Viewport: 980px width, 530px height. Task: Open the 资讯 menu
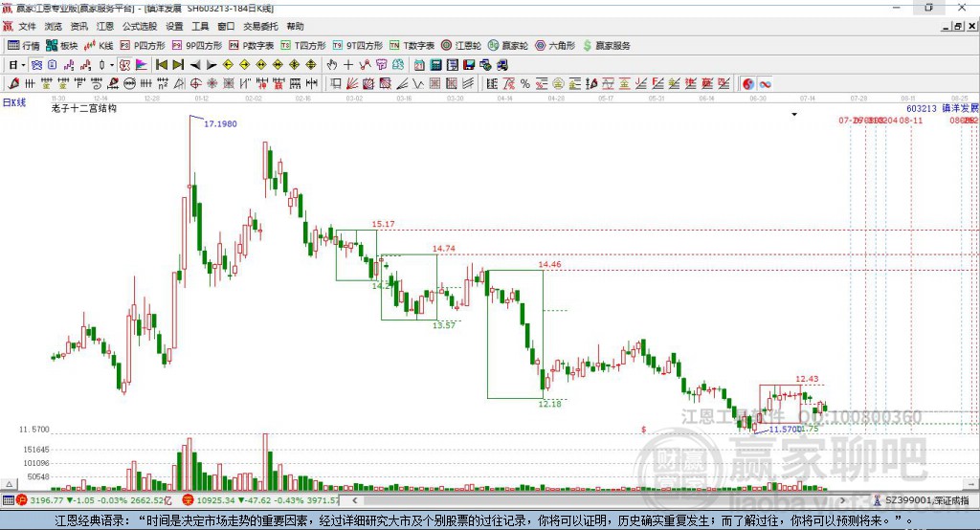(78, 26)
